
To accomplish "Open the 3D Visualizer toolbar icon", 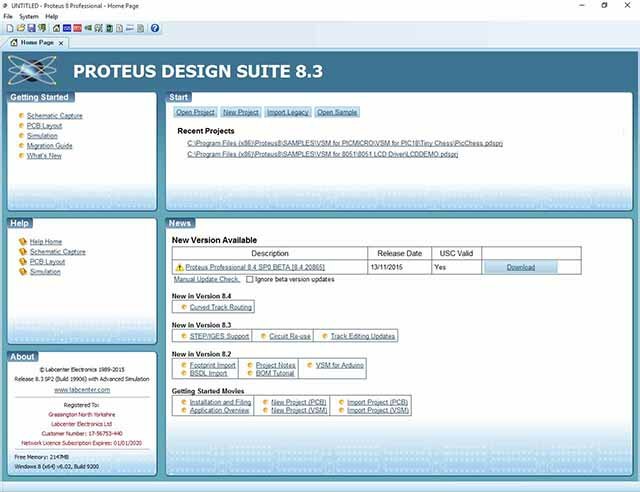I will pyautogui.click(x=88, y=28).
